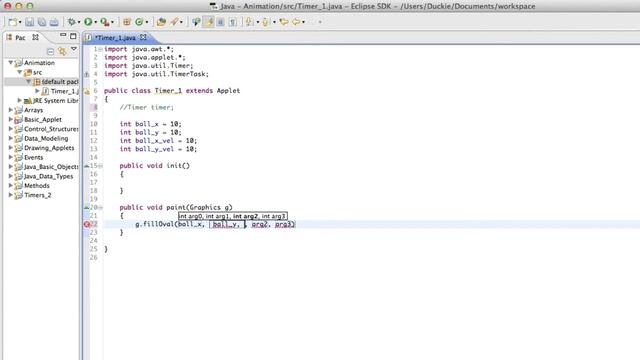
Task: Open the Debug configurations dropdown arrow
Action: pyautogui.click(x=79, y=22)
